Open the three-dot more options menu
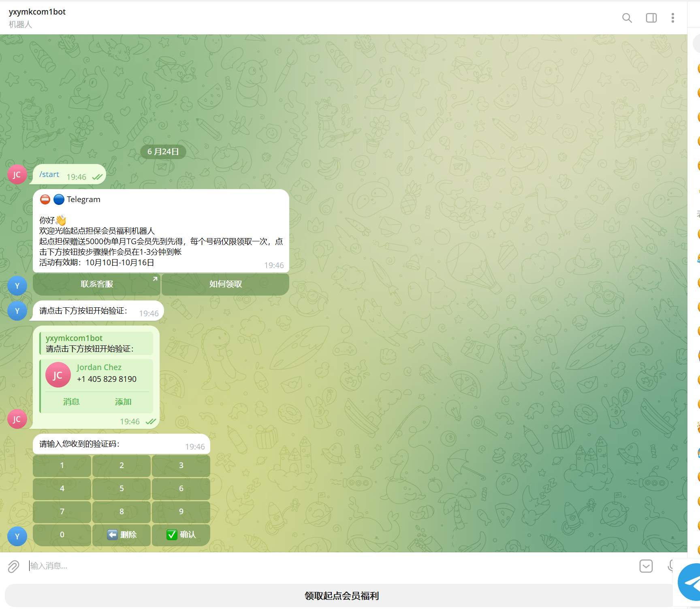Image resolution: width=700 pixels, height=609 pixels. (x=672, y=18)
